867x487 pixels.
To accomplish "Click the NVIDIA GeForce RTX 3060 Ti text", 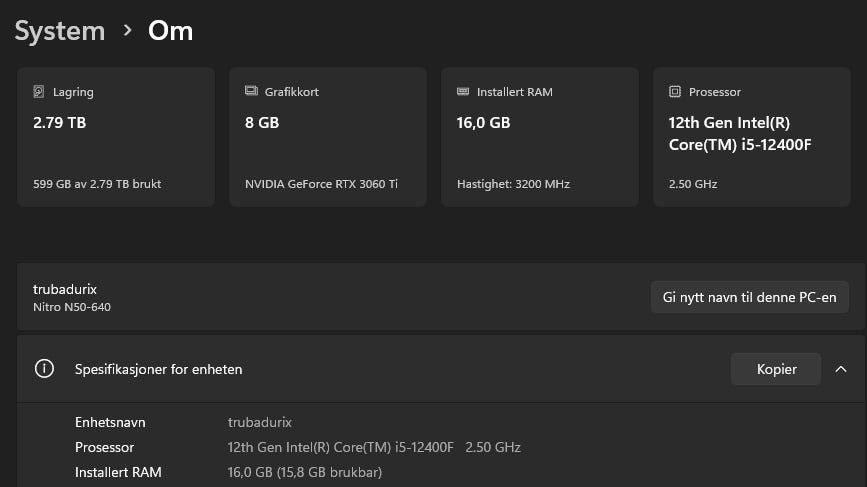I will [321, 184].
